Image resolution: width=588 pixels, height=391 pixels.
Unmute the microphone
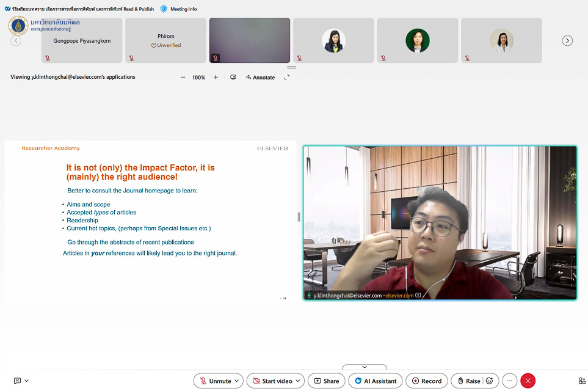pyautogui.click(x=214, y=381)
